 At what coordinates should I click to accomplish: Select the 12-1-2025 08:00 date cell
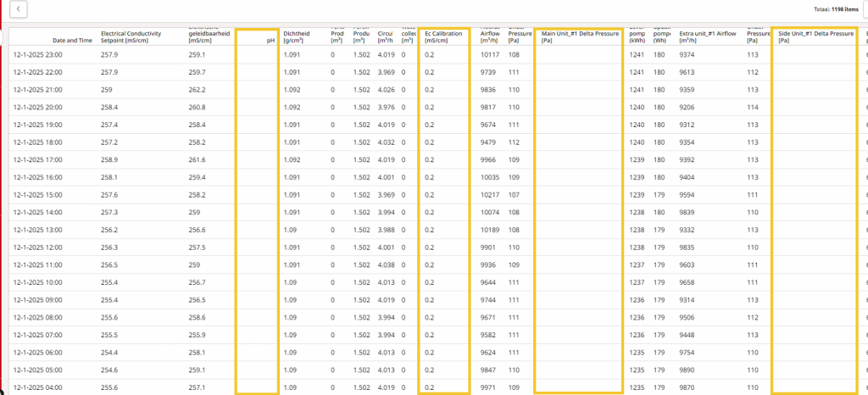pos(37,318)
